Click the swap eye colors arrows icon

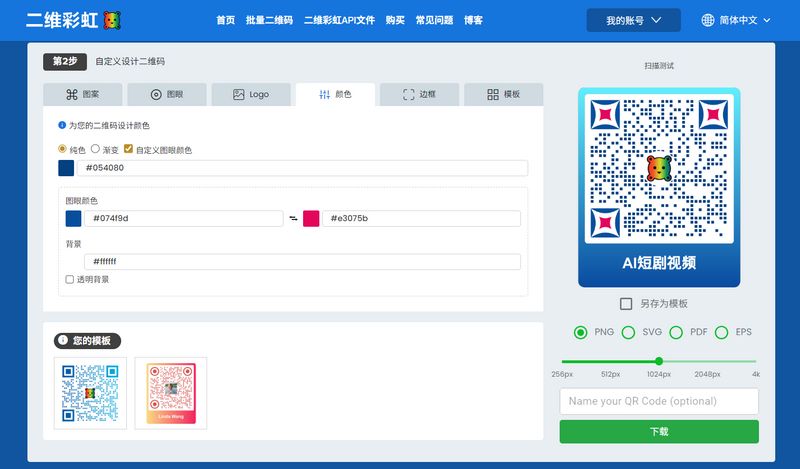pos(293,219)
